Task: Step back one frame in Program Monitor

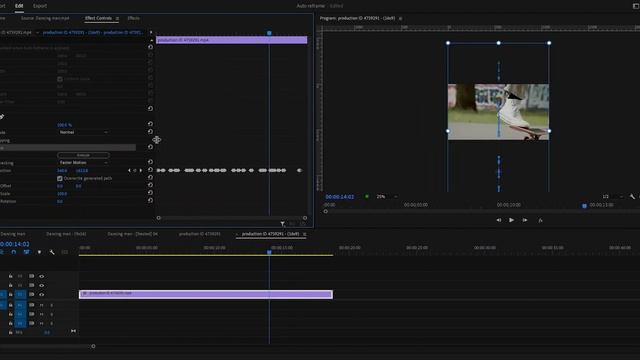Action: [498, 220]
